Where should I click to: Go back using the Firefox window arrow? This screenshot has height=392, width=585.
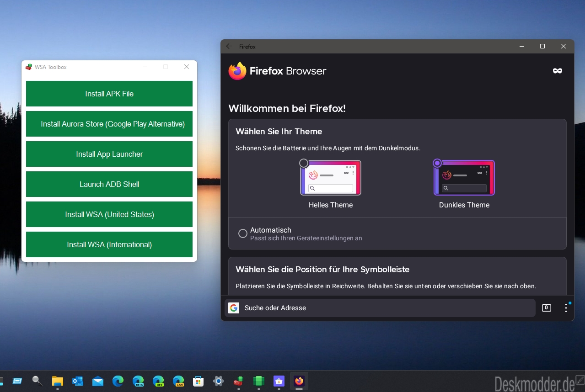(x=229, y=46)
